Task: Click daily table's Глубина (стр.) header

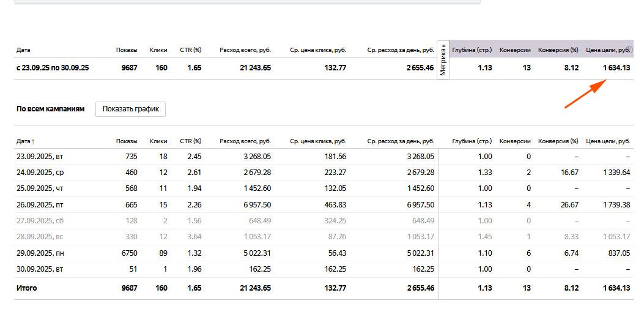Action: [472, 141]
